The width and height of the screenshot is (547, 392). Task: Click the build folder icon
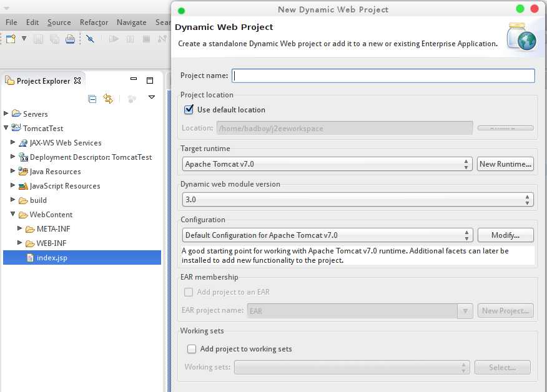click(23, 200)
